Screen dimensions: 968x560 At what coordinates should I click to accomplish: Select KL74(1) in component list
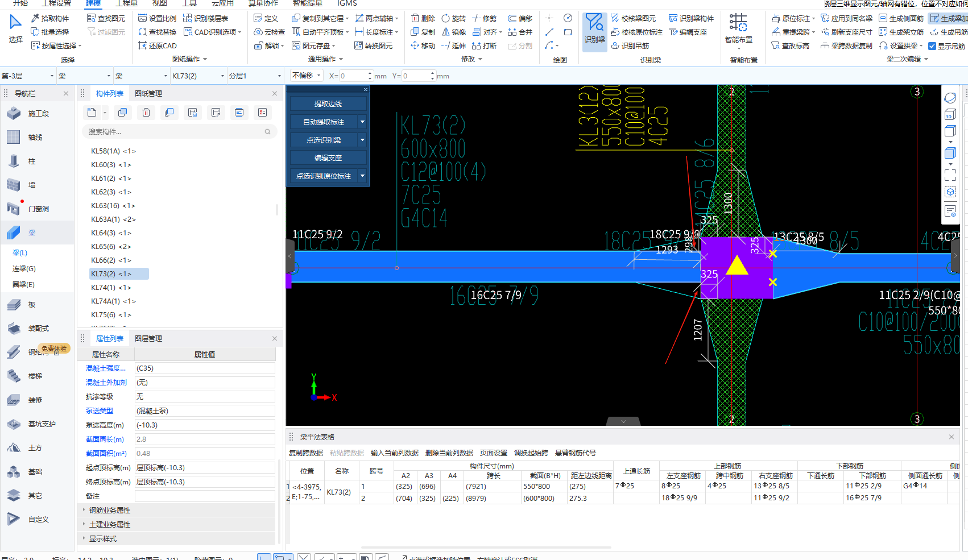pyautogui.click(x=111, y=287)
